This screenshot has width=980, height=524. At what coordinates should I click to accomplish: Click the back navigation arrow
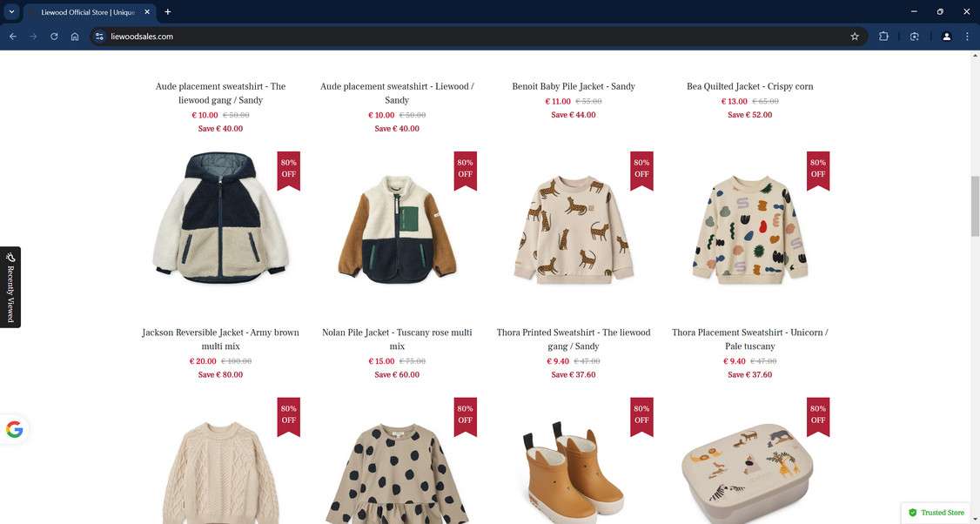coord(13,37)
